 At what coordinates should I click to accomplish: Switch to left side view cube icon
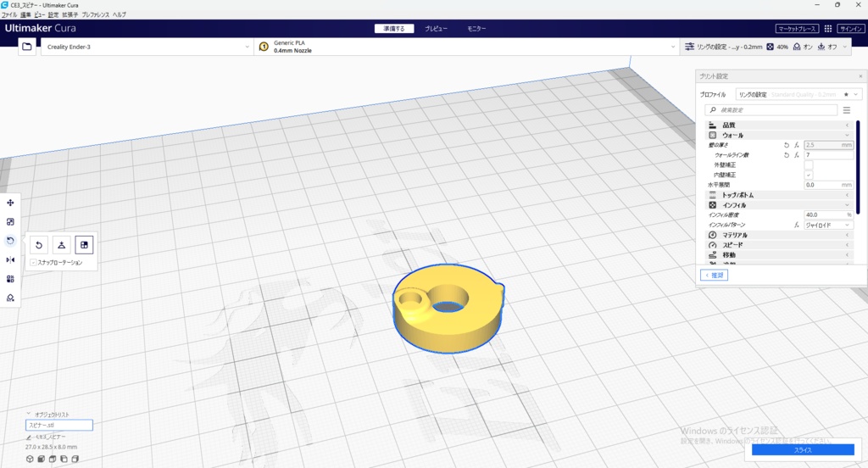(x=64, y=459)
